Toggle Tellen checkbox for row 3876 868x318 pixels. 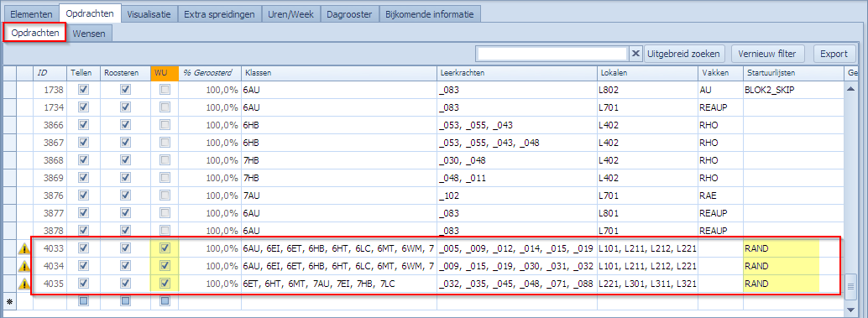[84, 195]
